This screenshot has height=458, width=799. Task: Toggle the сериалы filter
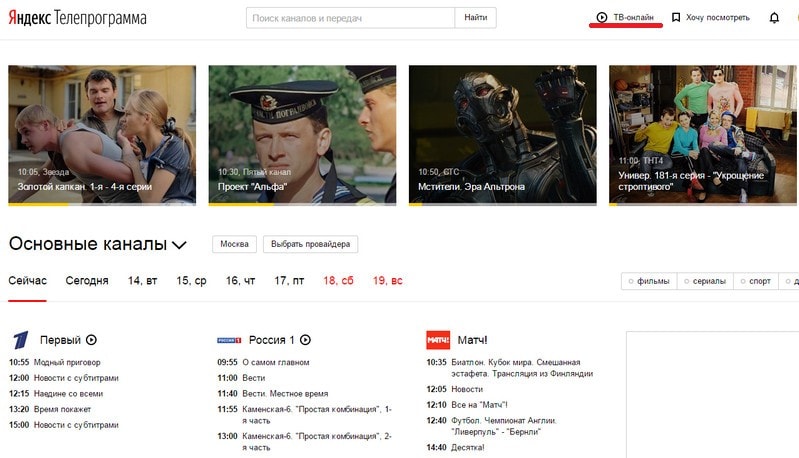point(705,281)
